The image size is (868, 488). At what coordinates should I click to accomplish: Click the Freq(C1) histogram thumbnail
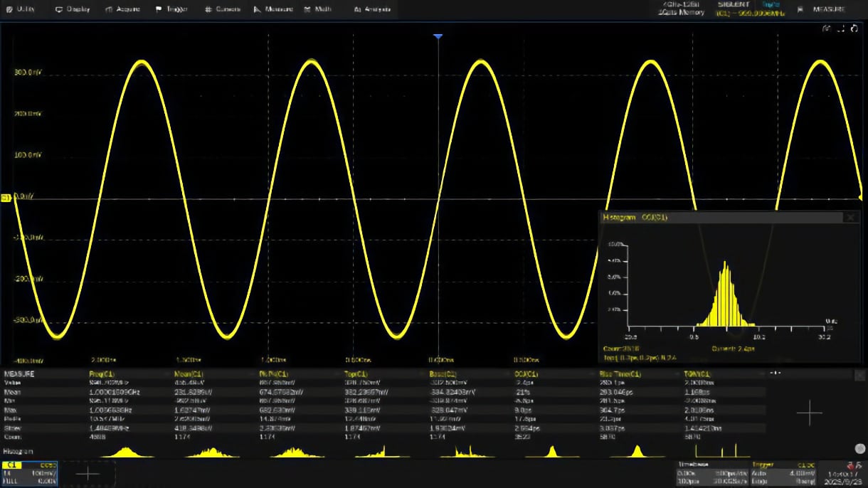coord(125,451)
